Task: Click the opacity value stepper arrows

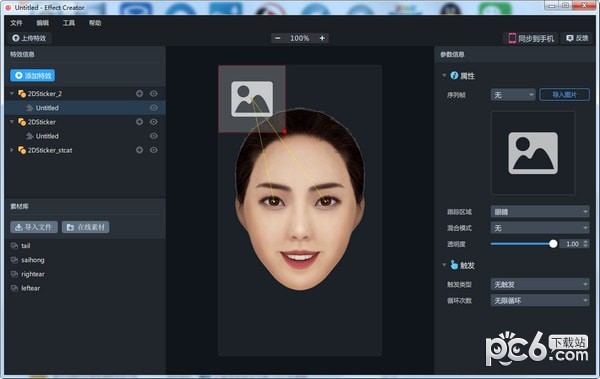Action: pos(586,244)
